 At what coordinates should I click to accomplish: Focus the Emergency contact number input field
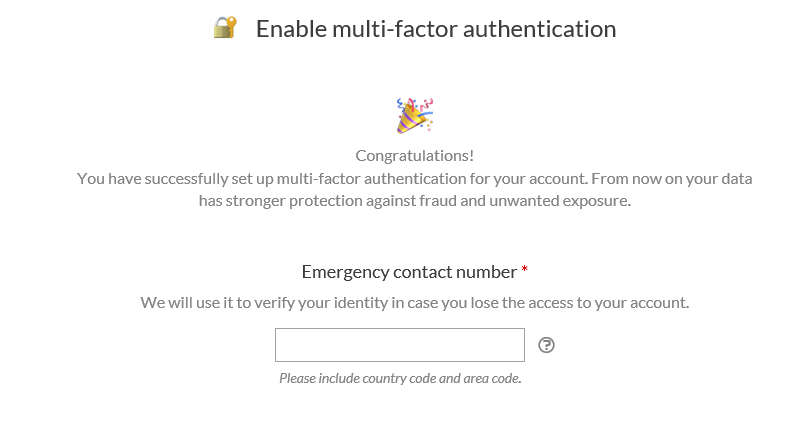tap(400, 345)
